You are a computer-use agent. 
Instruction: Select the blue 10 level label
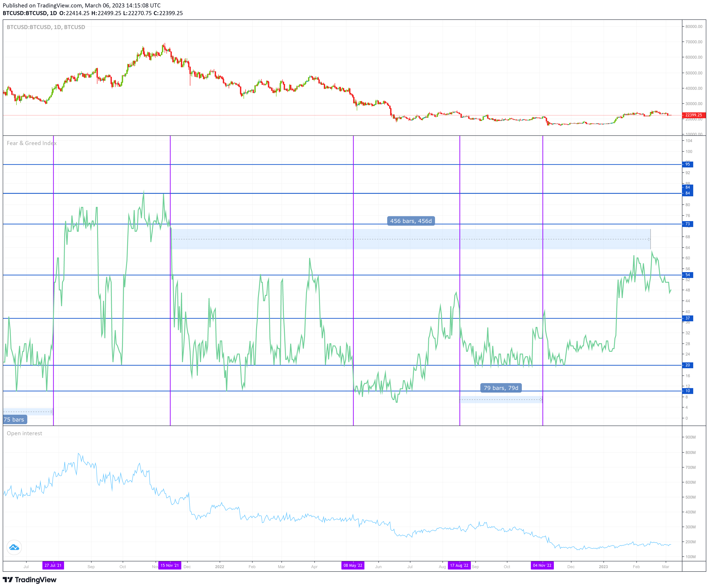coord(688,391)
